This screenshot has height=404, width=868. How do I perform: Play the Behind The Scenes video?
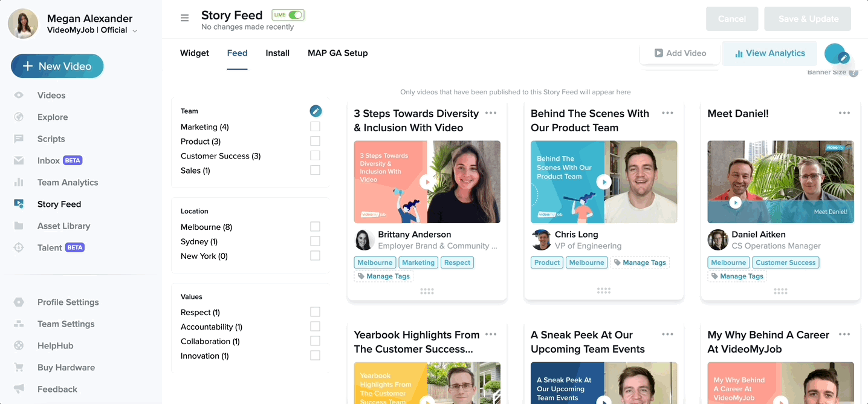point(604,181)
